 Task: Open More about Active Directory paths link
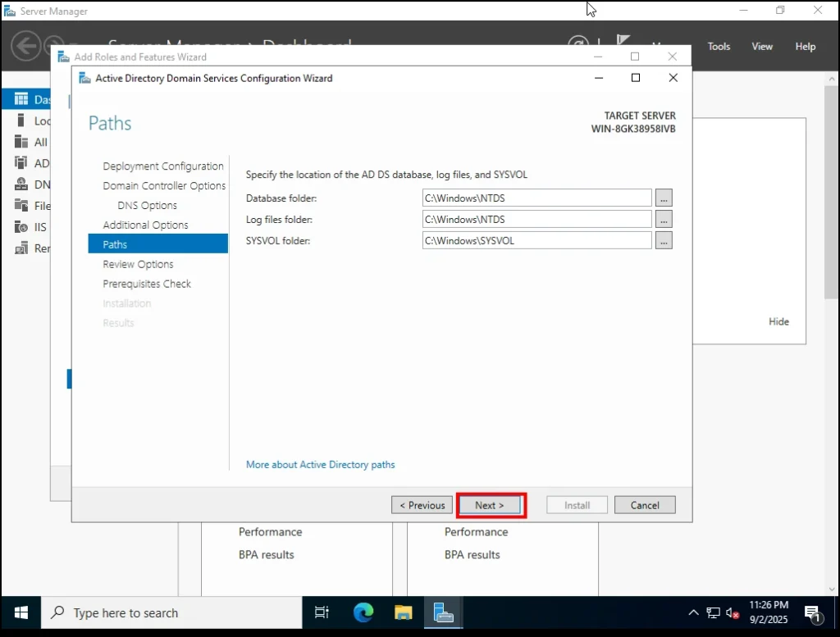click(x=321, y=465)
